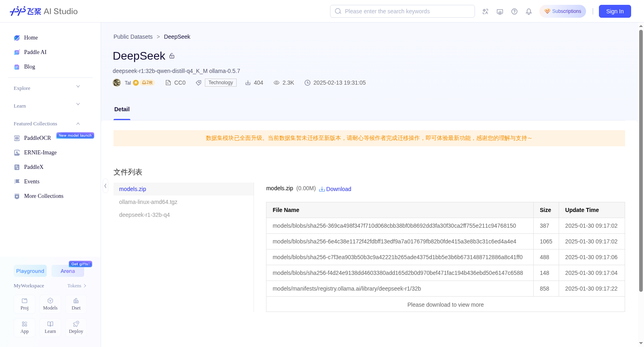The height and width of the screenshot is (347, 644).
Task: Click the search magnifier icon
Action: pyautogui.click(x=338, y=11)
